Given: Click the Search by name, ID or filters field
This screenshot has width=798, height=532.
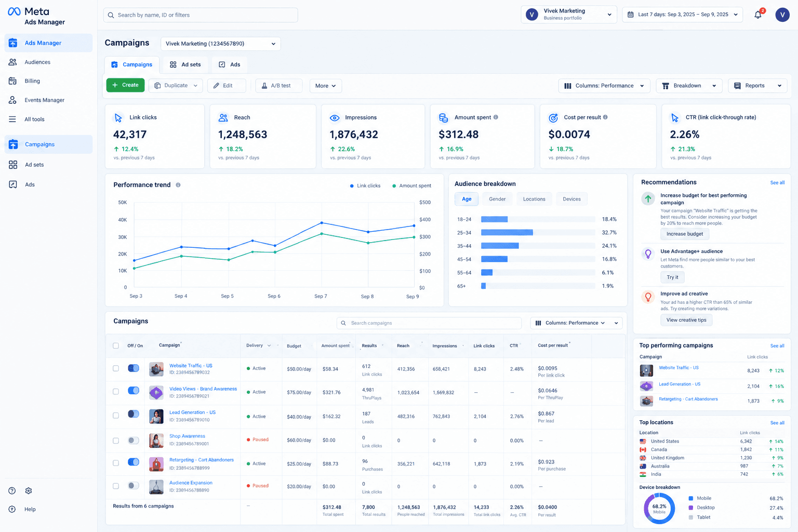Looking at the screenshot, I should click(201, 15).
